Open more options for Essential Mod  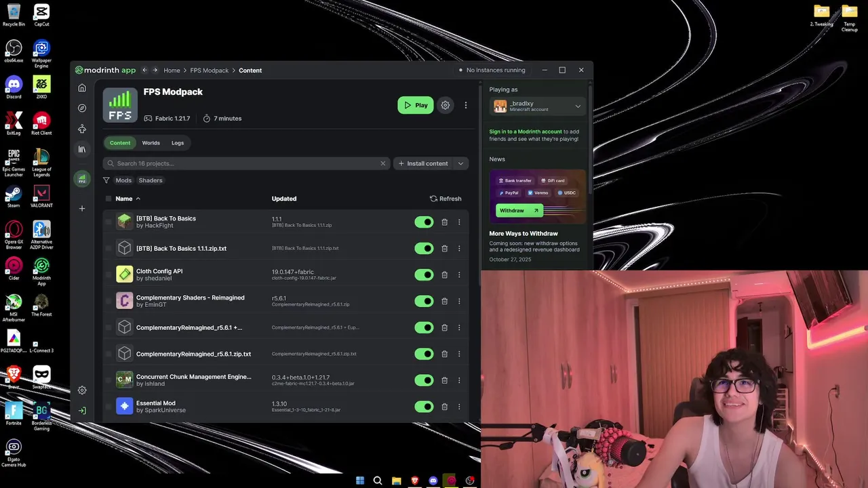pos(459,407)
